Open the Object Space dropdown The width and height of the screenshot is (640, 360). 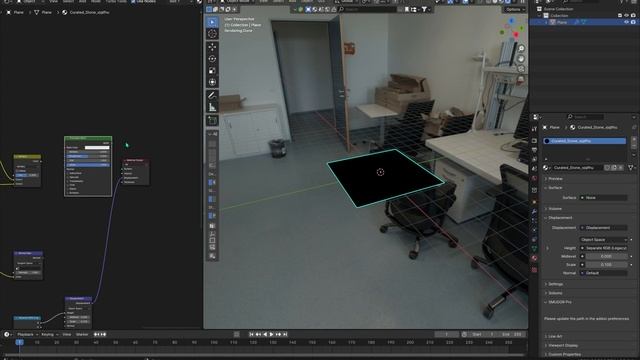pyautogui.click(x=604, y=240)
